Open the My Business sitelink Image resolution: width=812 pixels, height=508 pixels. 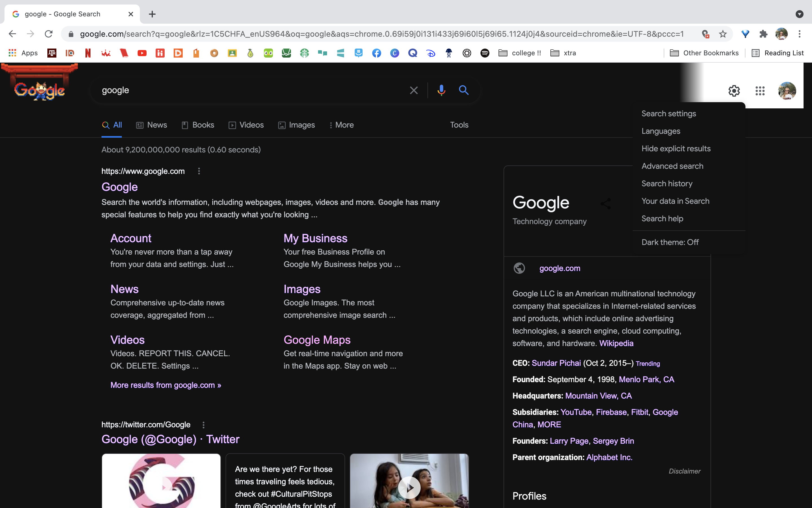point(315,238)
